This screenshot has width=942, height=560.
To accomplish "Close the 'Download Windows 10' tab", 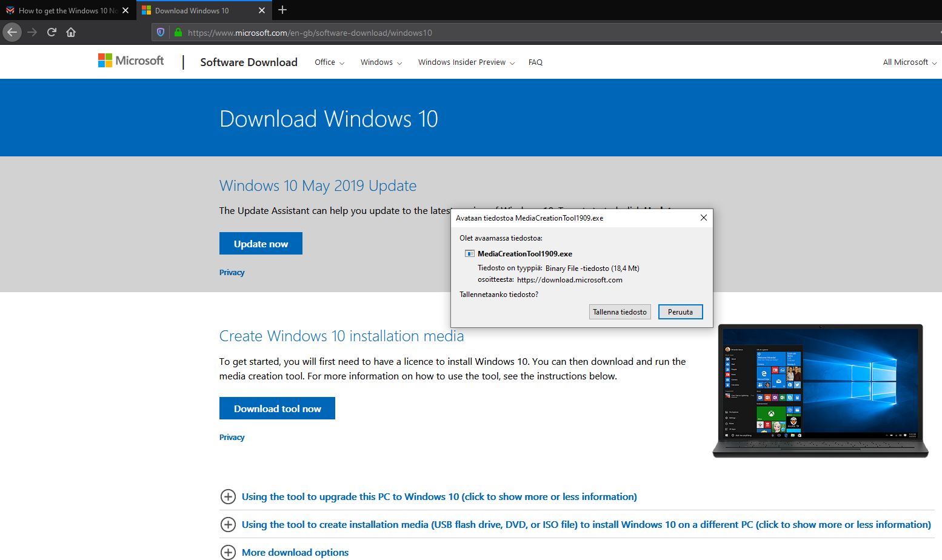I will 262,10.
